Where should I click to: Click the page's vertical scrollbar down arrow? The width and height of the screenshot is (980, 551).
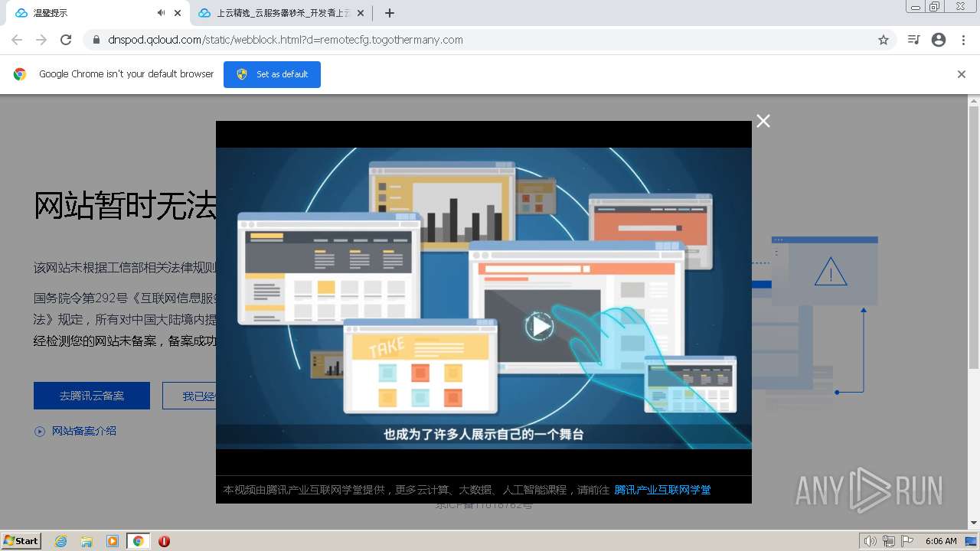974,523
